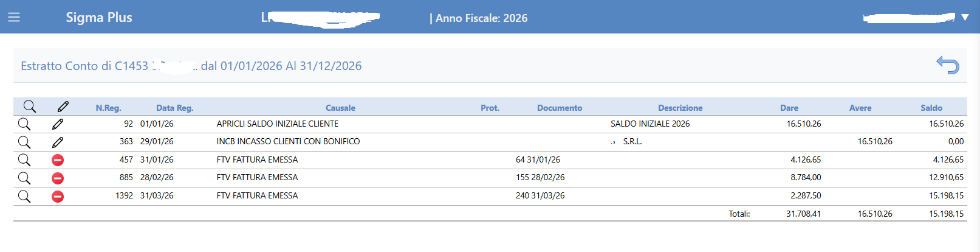Click magnifier icon for registration 1392

point(24,196)
